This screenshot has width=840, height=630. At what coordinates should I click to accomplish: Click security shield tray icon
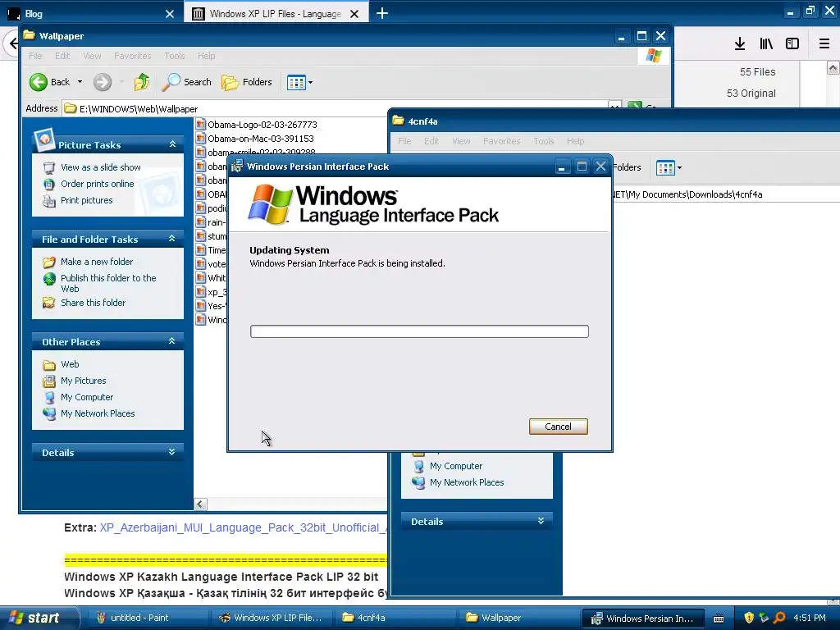pos(749,618)
